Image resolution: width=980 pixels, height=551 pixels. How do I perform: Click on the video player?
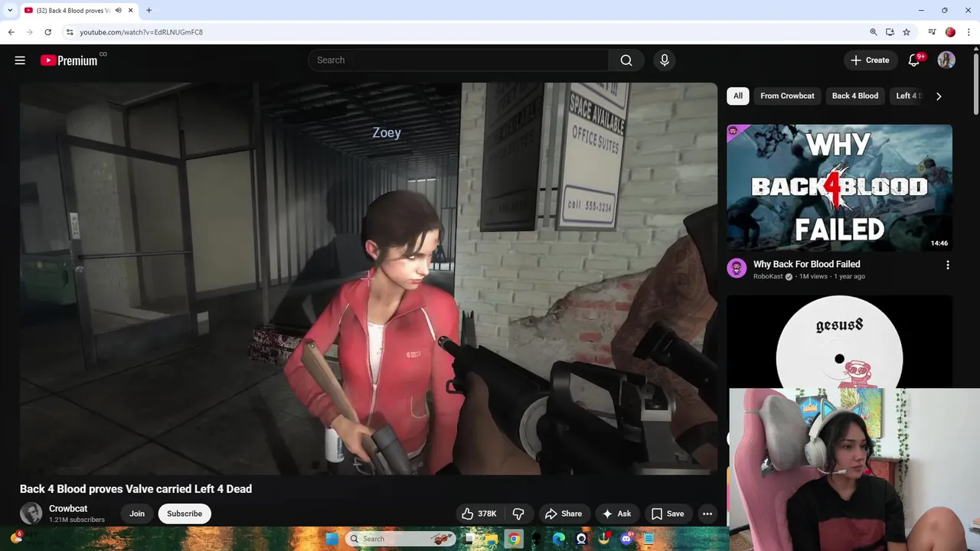tap(368, 279)
